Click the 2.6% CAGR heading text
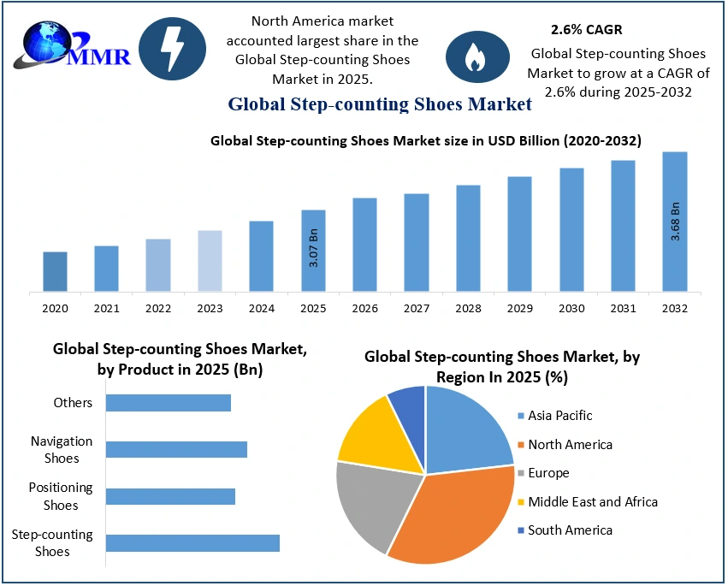728x586 pixels. tap(580, 30)
